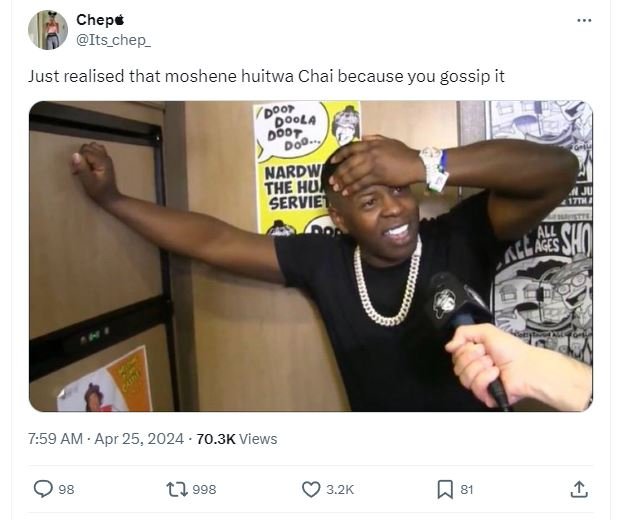Bookmark the tweet with the bookmark icon
Viewport: 618px width, 520px height.
pos(445,489)
